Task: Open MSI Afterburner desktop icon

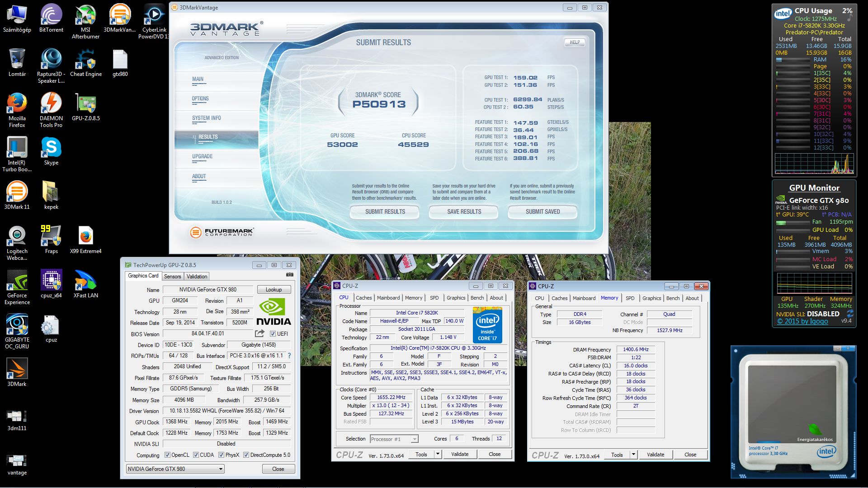Action: (85, 16)
